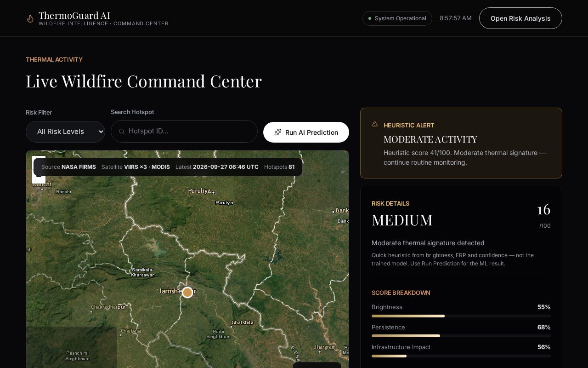Click the SCORE BREAKDOWN section heading
Viewport: 588px width, 368px height.
point(401,293)
